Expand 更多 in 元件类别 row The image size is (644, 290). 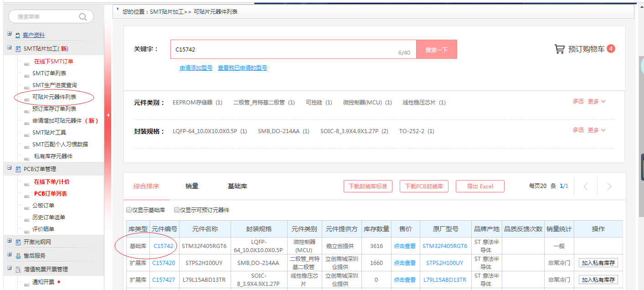coord(596,102)
